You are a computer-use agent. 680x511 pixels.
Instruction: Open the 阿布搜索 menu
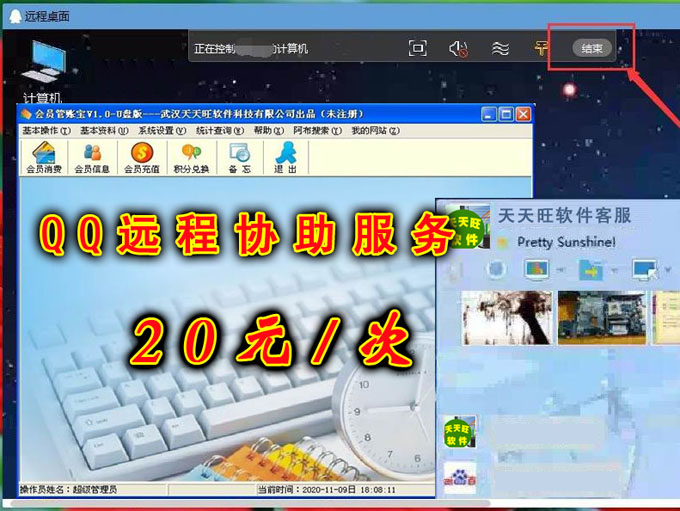click(317, 131)
